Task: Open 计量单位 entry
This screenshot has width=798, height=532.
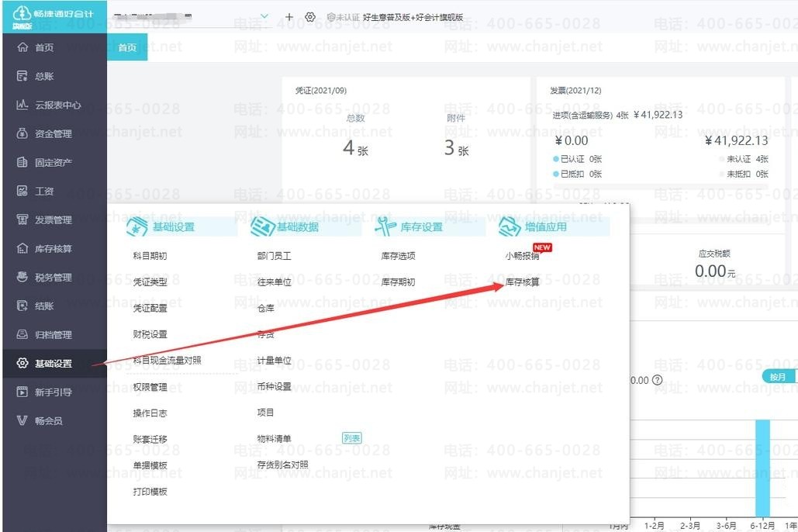Action: [275, 361]
